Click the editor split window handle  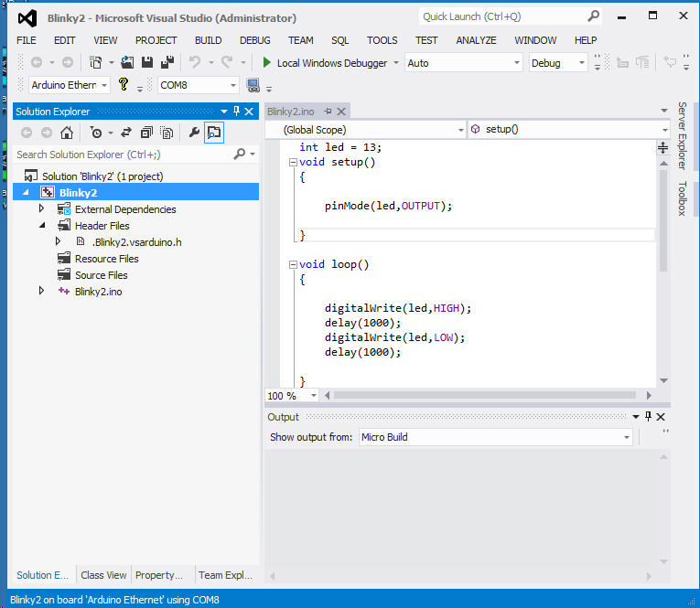663,147
